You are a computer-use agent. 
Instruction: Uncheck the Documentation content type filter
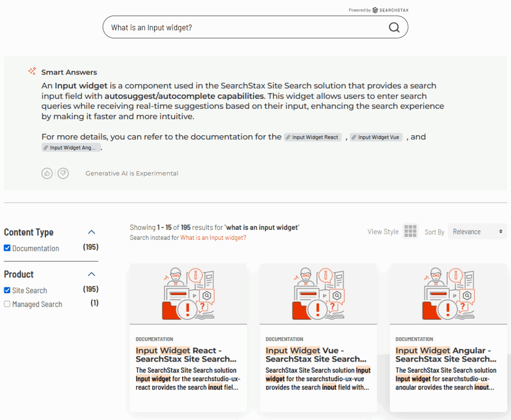click(x=7, y=248)
